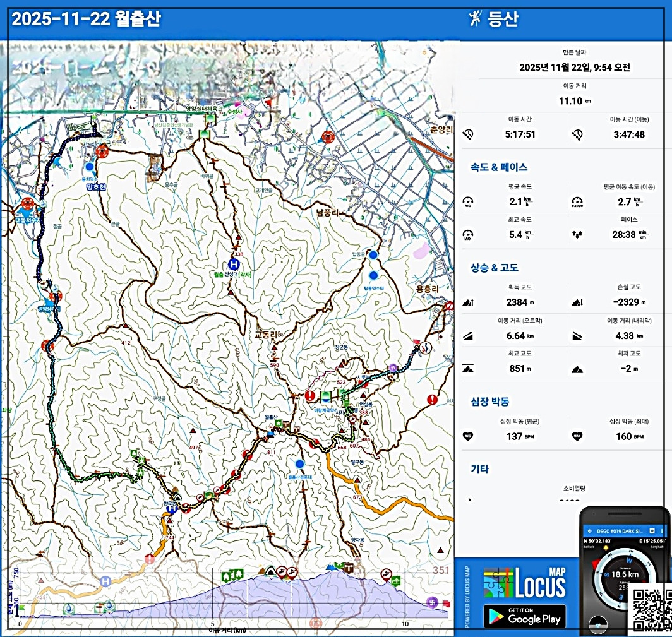Image resolution: width=672 pixels, height=637 pixels.
Task: Click the max heart rate icon by 160 BPM
Action: click(x=577, y=436)
